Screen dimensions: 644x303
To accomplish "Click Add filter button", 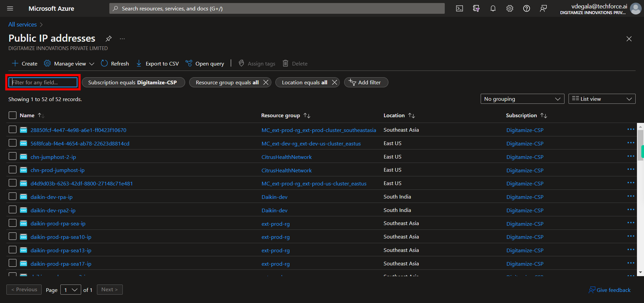I will [366, 82].
